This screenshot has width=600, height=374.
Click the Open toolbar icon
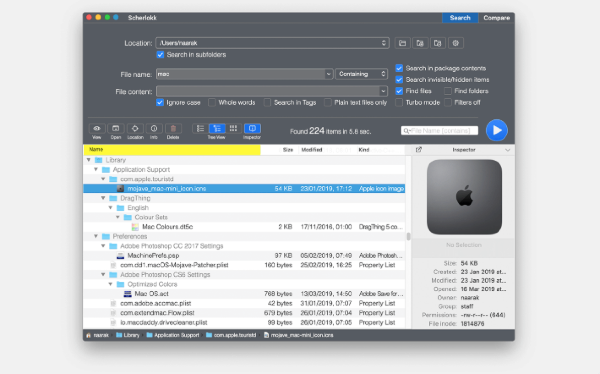tap(116, 129)
